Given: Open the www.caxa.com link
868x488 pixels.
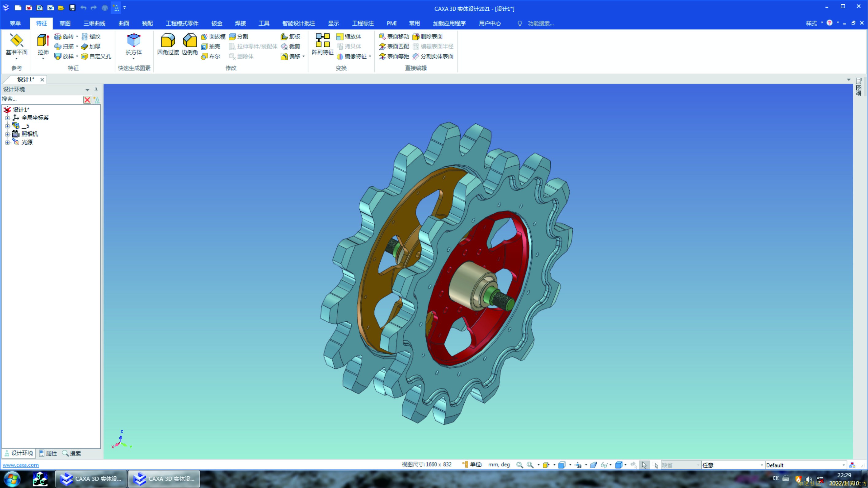Looking at the screenshot, I should click(21, 465).
